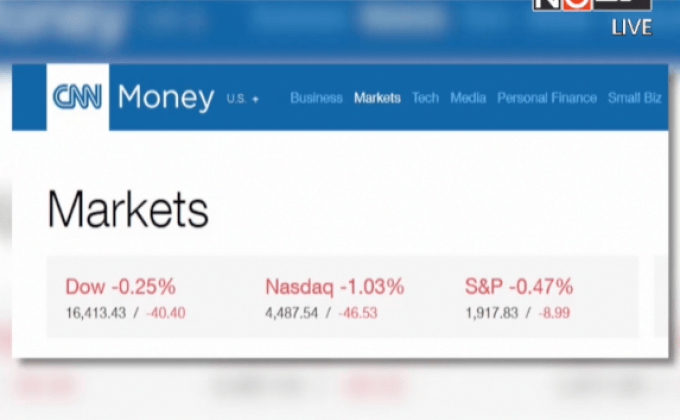The width and height of the screenshot is (680, 420).
Task: Click the Markets page heading
Action: [128, 210]
